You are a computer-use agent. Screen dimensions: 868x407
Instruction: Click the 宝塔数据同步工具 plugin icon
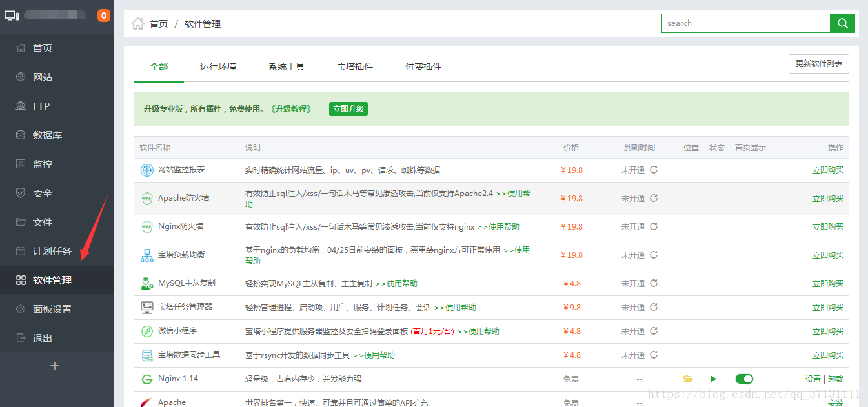pyautogui.click(x=147, y=355)
